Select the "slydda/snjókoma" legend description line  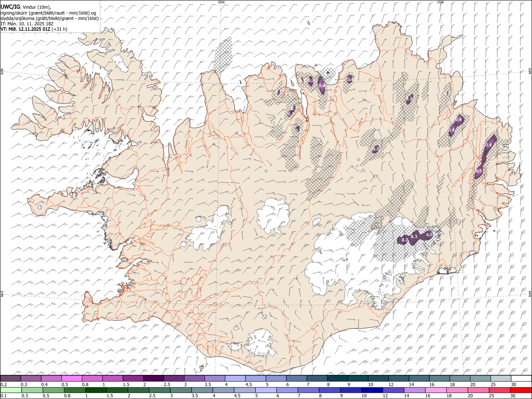(x=49, y=18)
